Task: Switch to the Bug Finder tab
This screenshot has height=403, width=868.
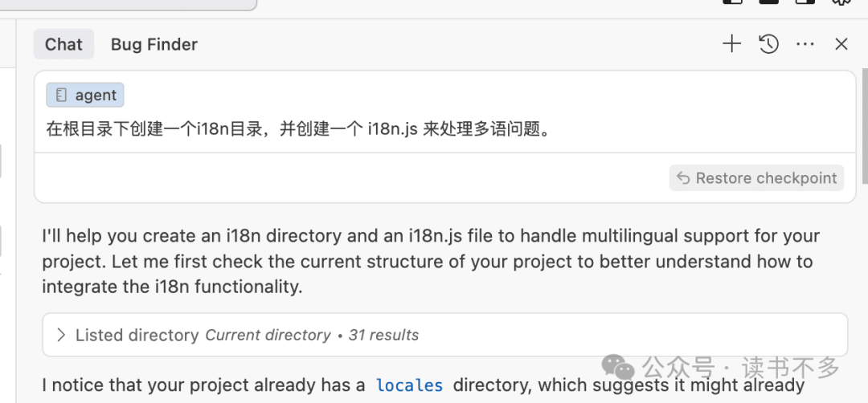Action: click(154, 44)
